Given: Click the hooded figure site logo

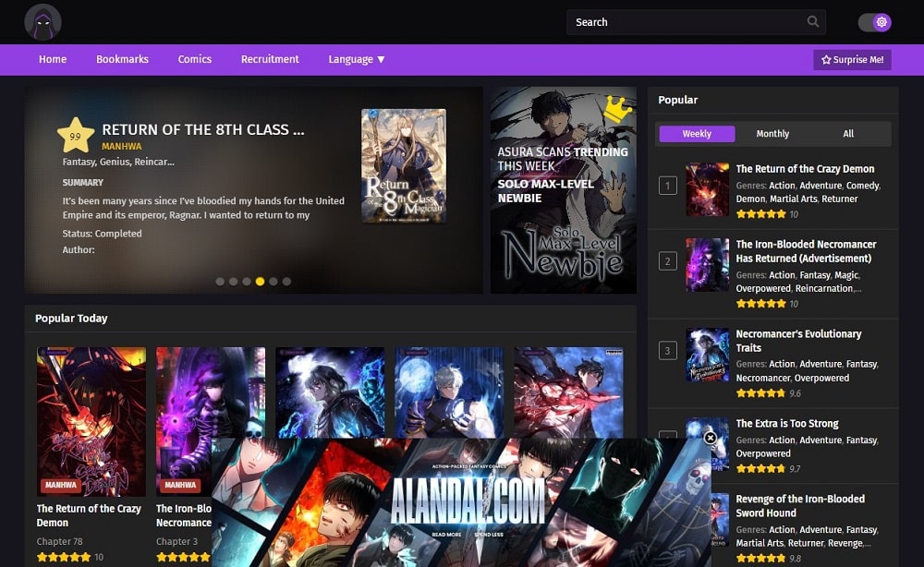Looking at the screenshot, I should coord(43,22).
